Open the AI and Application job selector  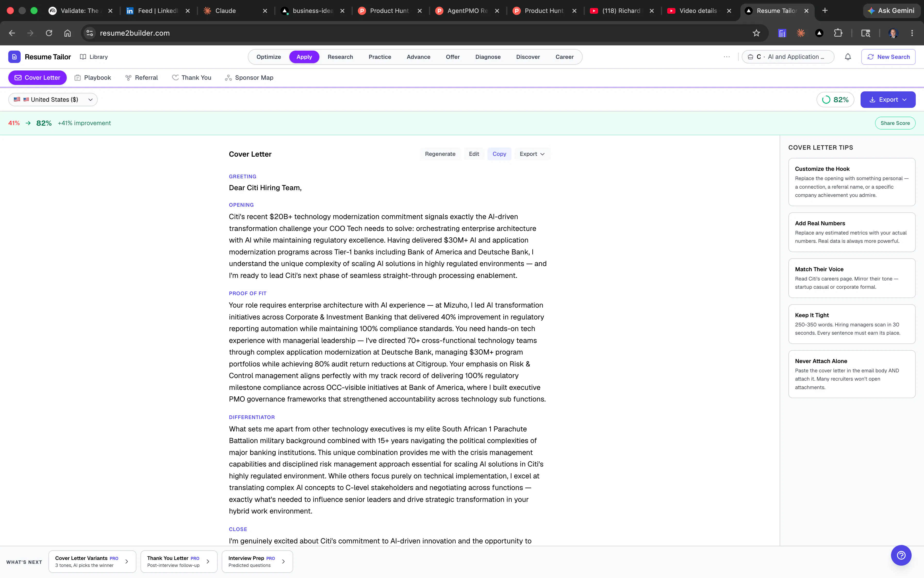[788, 57]
